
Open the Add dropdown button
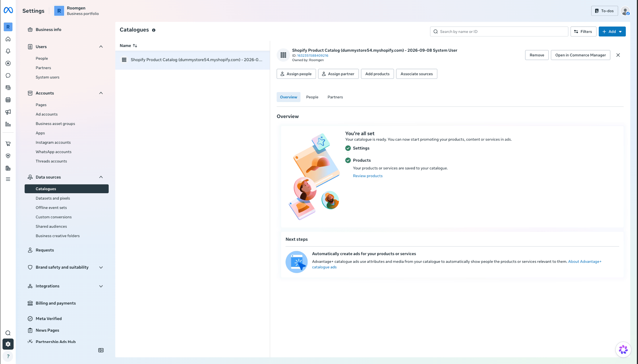coord(612,32)
